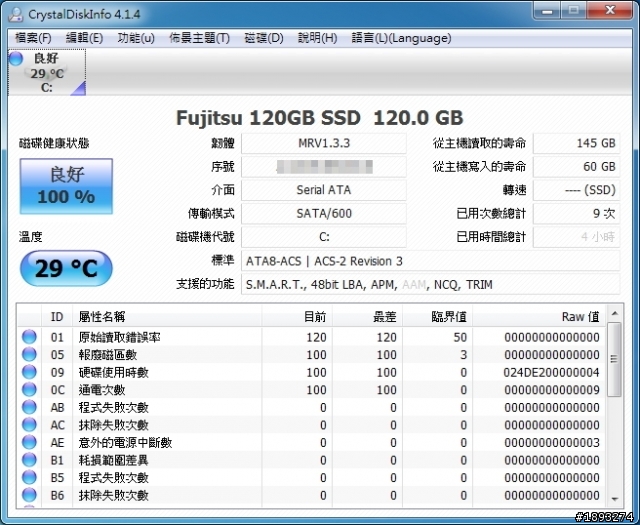Open the 說明(H) menu

click(317, 38)
